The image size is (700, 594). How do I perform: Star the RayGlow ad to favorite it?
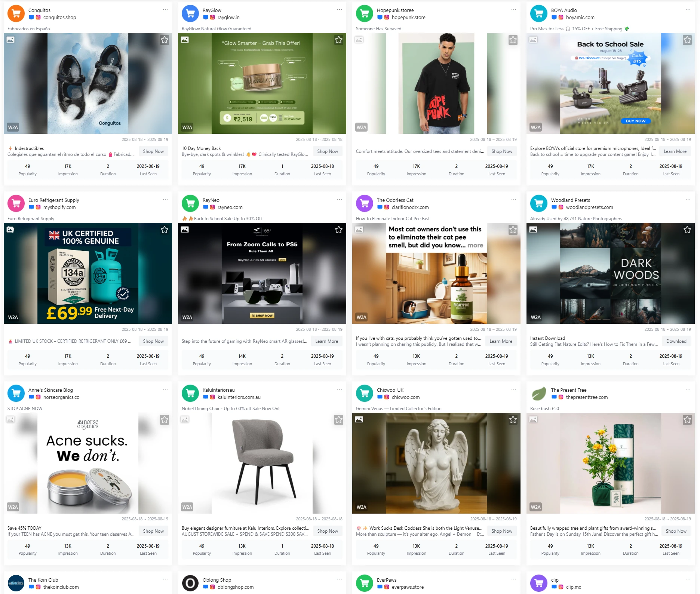tap(338, 40)
